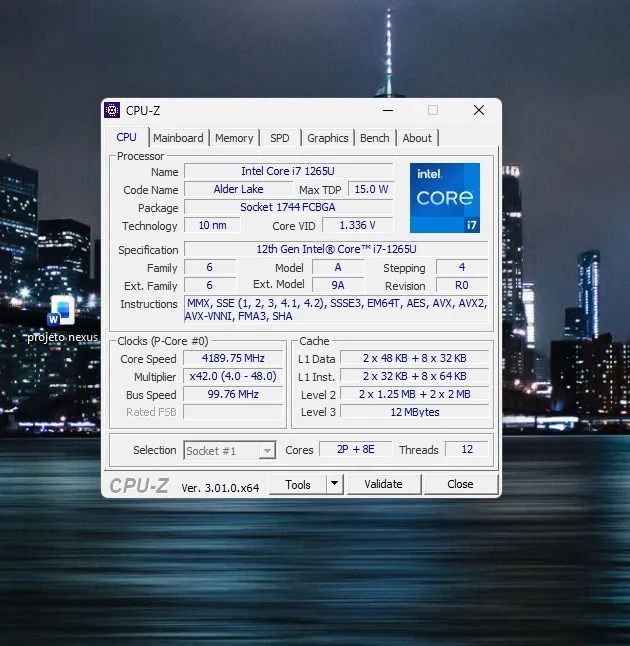Click the Ext. Family value '6'
Viewport: 630px width, 646px height.
[210, 285]
